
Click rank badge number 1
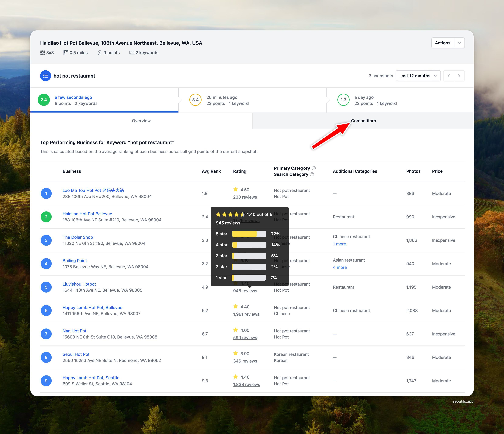[46, 194]
